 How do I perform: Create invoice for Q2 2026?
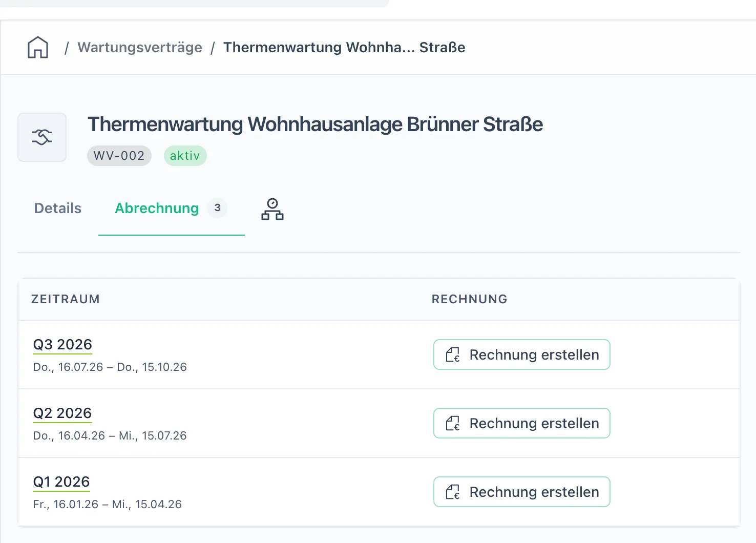522,423
